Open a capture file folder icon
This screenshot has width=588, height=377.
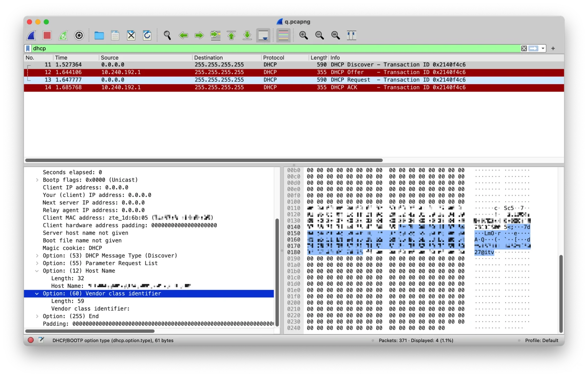click(x=99, y=35)
